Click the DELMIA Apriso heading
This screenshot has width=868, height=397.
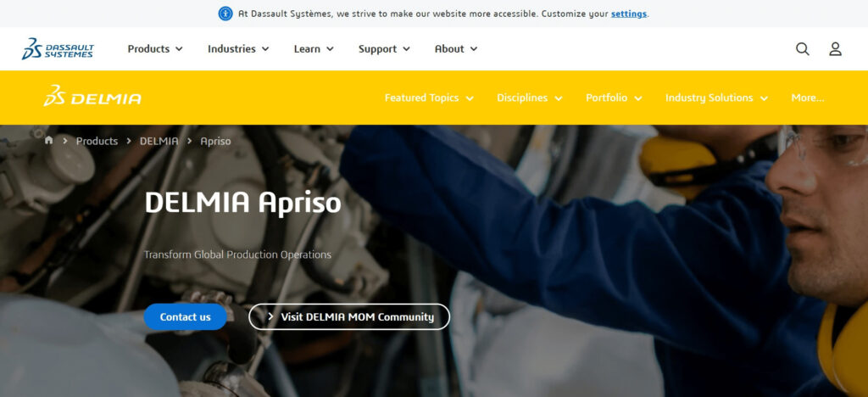coord(242,204)
